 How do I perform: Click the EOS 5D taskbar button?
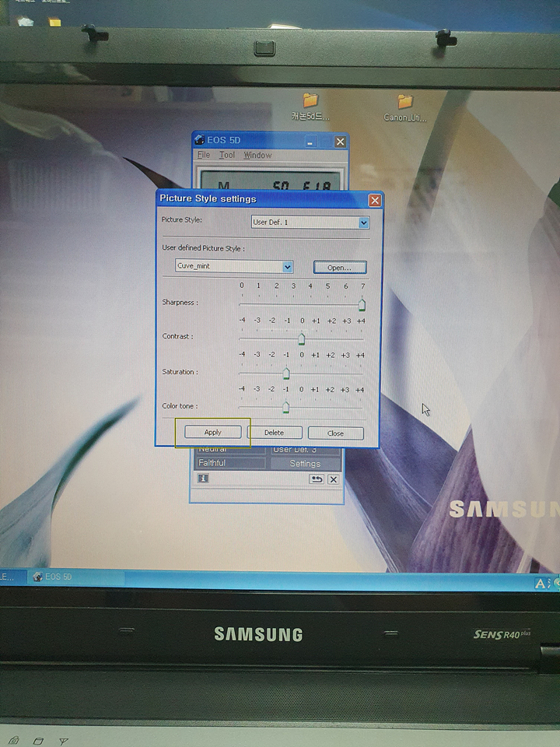[x=76, y=577]
